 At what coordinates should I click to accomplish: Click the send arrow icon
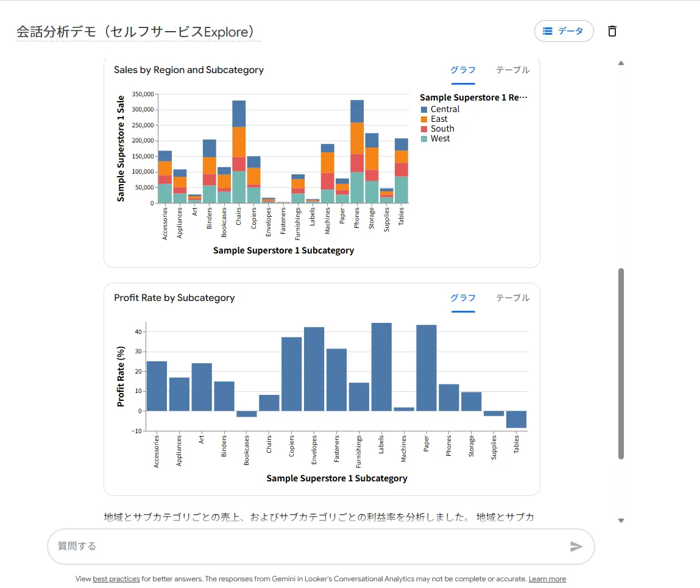tap(576, 547)
